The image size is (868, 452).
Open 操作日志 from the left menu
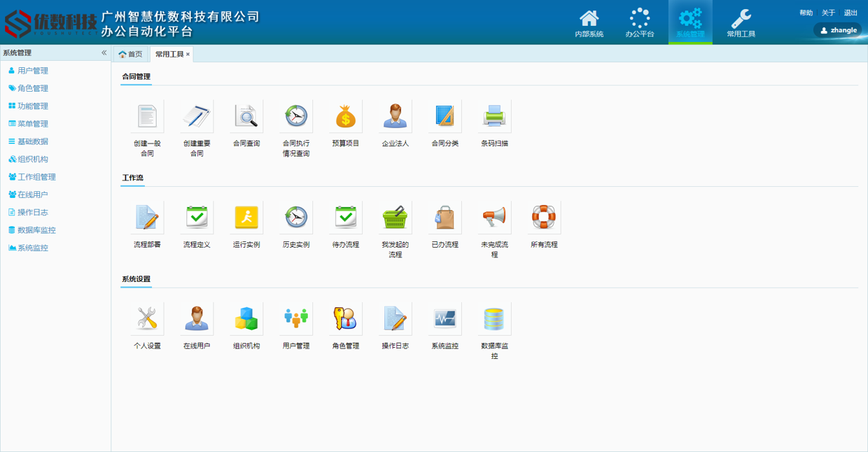click(x=33, y=212)
